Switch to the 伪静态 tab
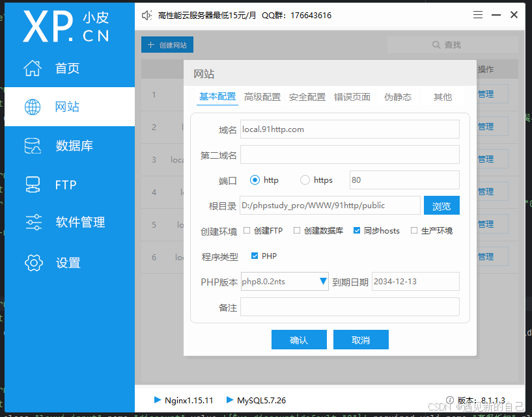532x417 pixels. pyautogui.click(x=399, y=96)
